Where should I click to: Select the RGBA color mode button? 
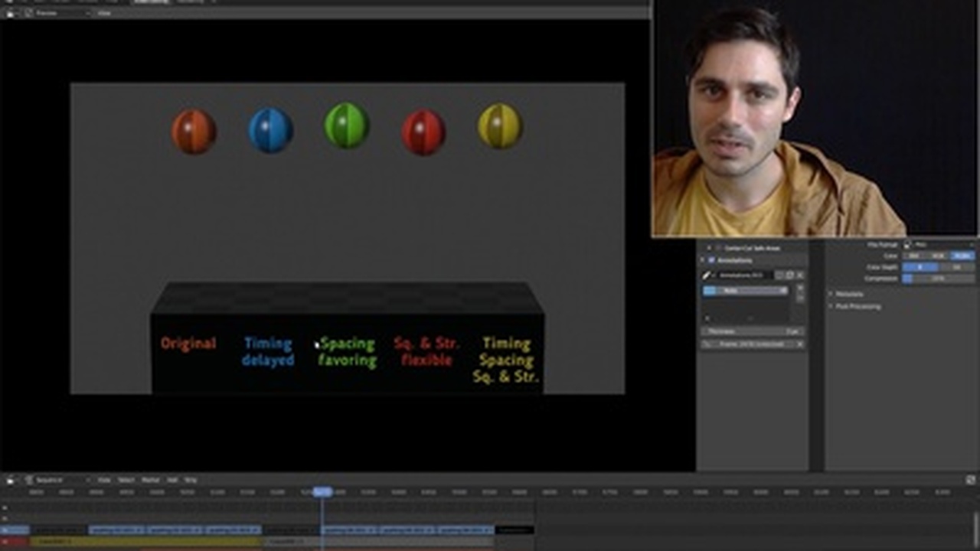click(x=961, y=256)
